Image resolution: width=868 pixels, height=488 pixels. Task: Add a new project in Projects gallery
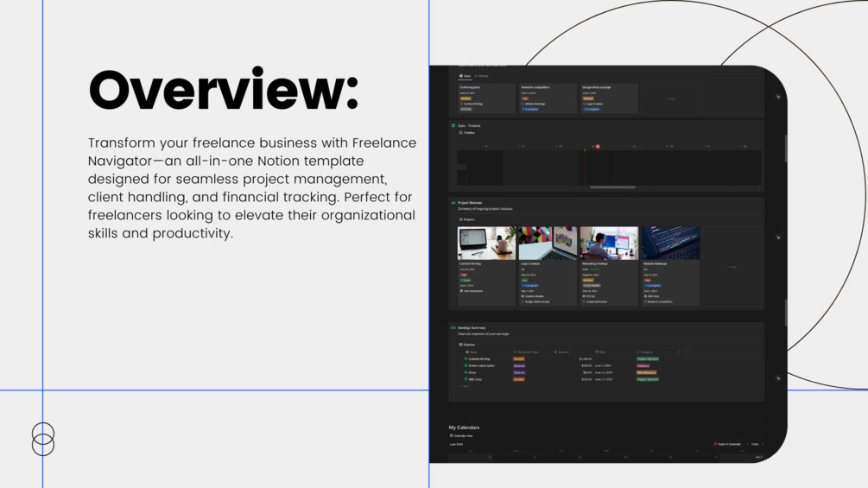[x=732, y=267]
